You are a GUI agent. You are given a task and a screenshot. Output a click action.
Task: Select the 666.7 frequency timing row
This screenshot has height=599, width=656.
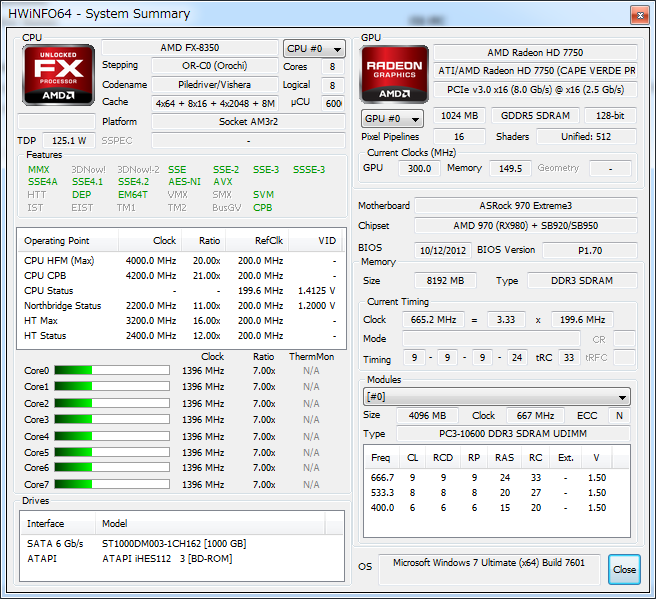[x=497, y=477]
